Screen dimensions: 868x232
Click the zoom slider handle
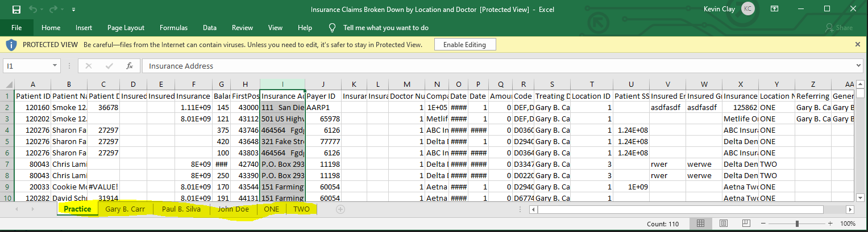point(797,224)
